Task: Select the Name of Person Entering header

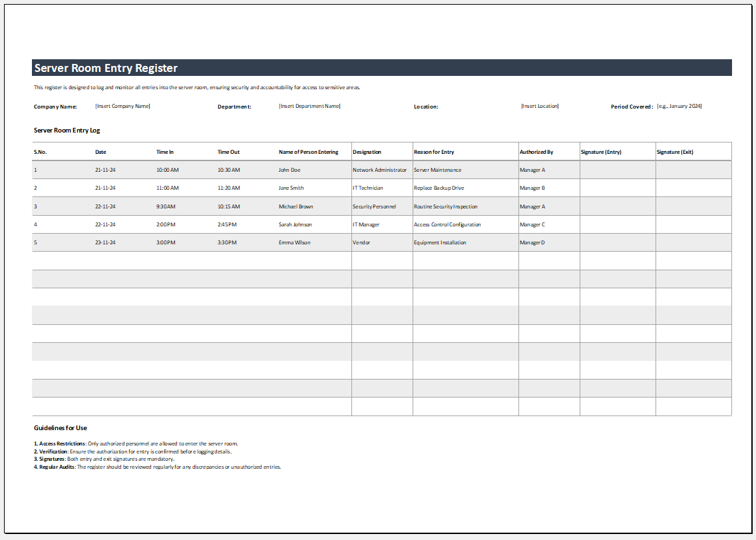Action: 308,152
